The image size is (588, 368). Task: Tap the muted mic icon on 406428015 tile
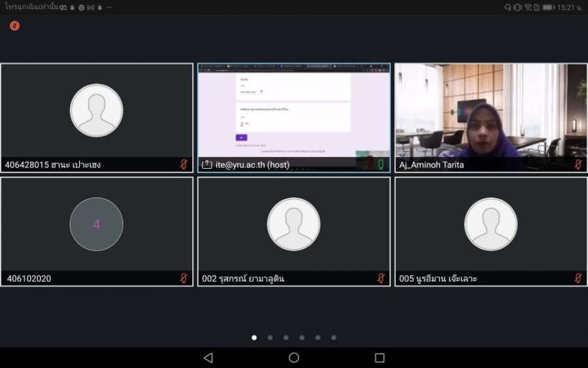pos(184,165)
